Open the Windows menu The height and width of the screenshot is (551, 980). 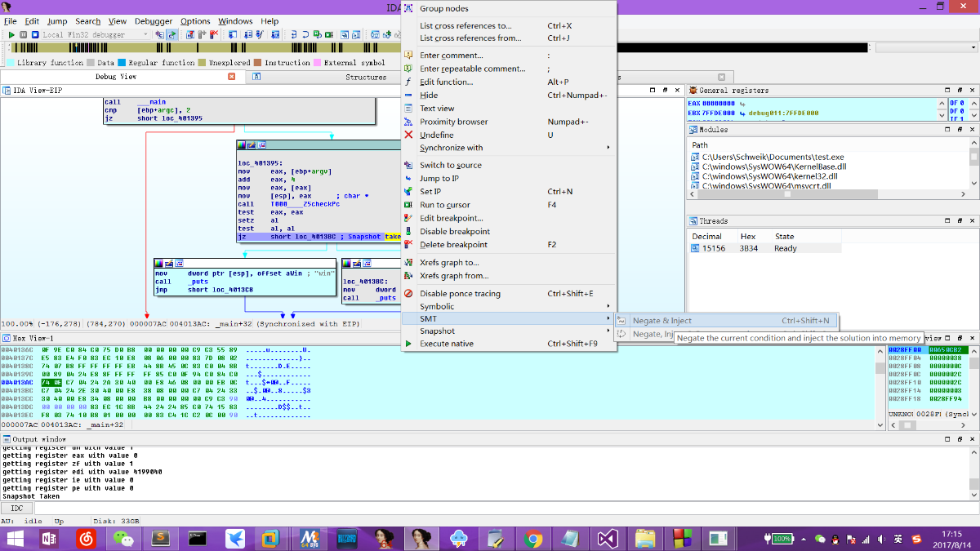[235, 21]
